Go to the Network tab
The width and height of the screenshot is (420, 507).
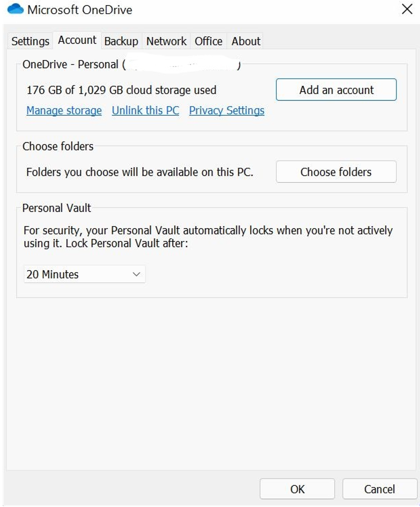[x=166, y=41]
